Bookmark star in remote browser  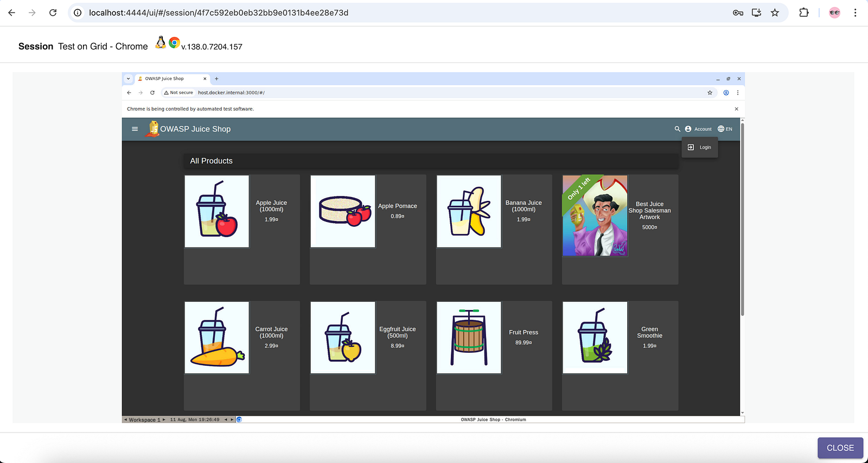pyautogui.click(x=710, y=92)
